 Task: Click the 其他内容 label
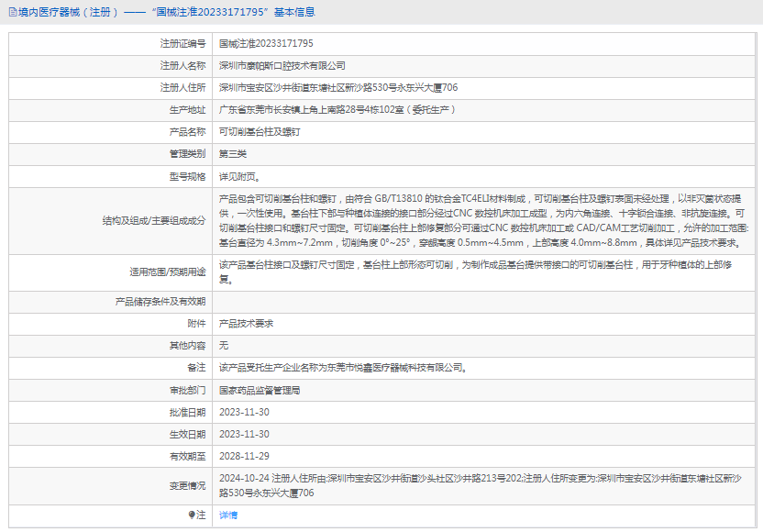pyautogui.click(x=188, y=345)
